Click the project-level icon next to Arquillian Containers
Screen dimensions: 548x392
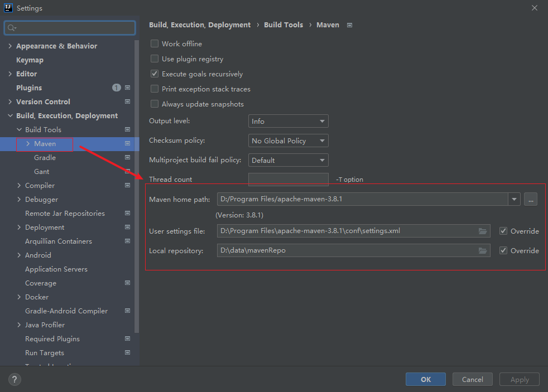point(128,241)
